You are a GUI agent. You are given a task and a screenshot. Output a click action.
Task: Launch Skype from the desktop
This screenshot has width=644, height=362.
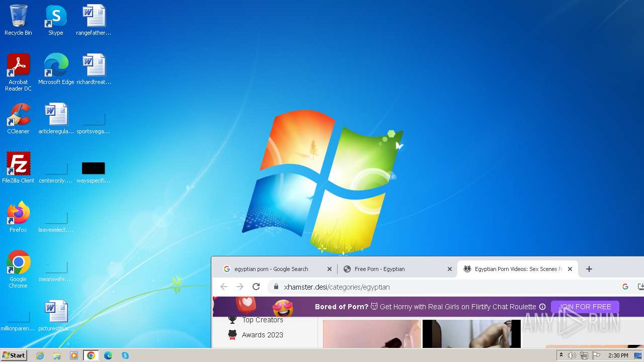56,21
